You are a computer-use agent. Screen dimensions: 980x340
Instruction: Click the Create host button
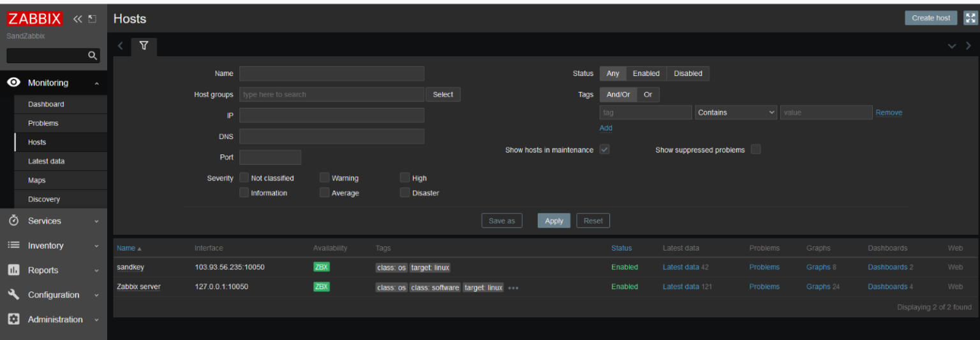click(930, 18)
